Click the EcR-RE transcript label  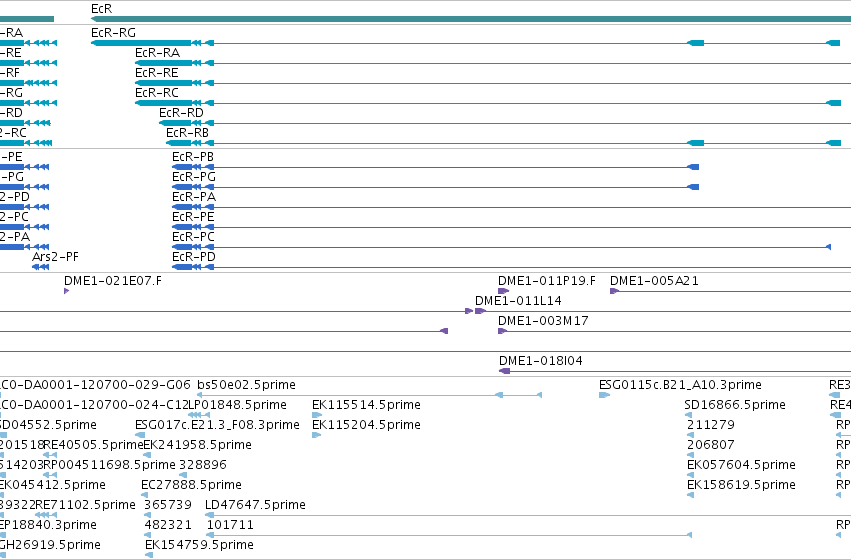click(x=156, y=73)
